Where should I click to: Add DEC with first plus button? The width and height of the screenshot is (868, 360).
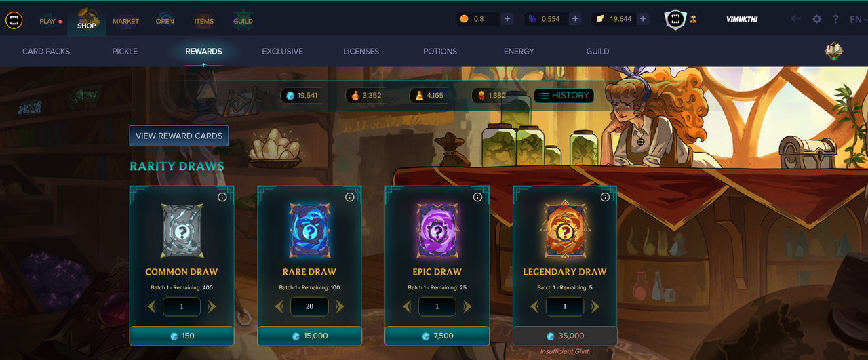pyautogui.click(x=507, y=19)
